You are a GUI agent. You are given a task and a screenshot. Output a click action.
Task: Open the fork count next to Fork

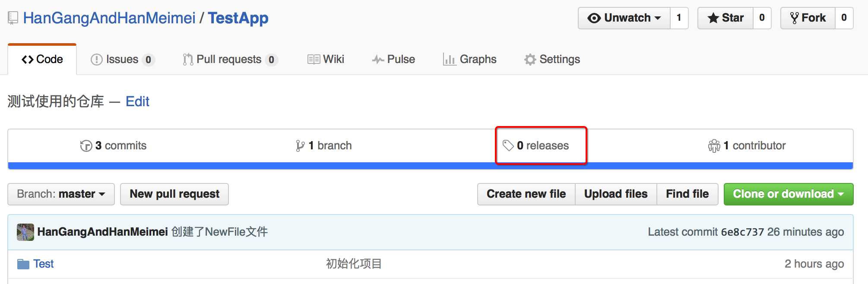[844, 18]
